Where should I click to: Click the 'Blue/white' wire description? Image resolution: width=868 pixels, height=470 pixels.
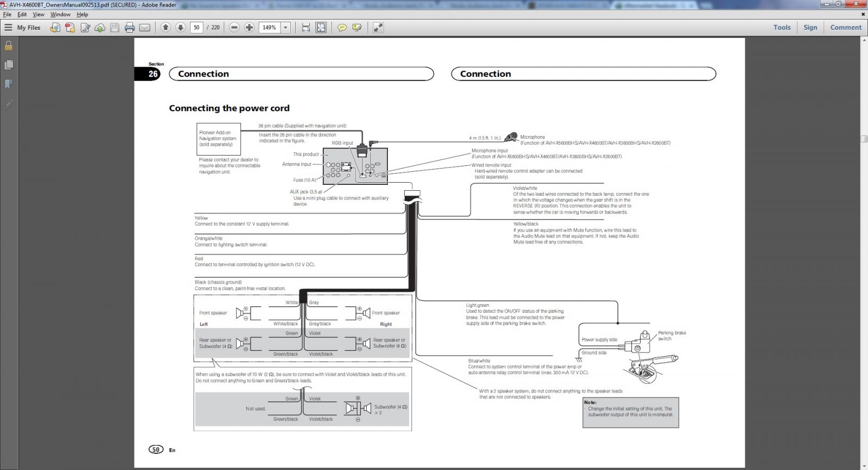(528, 366)
